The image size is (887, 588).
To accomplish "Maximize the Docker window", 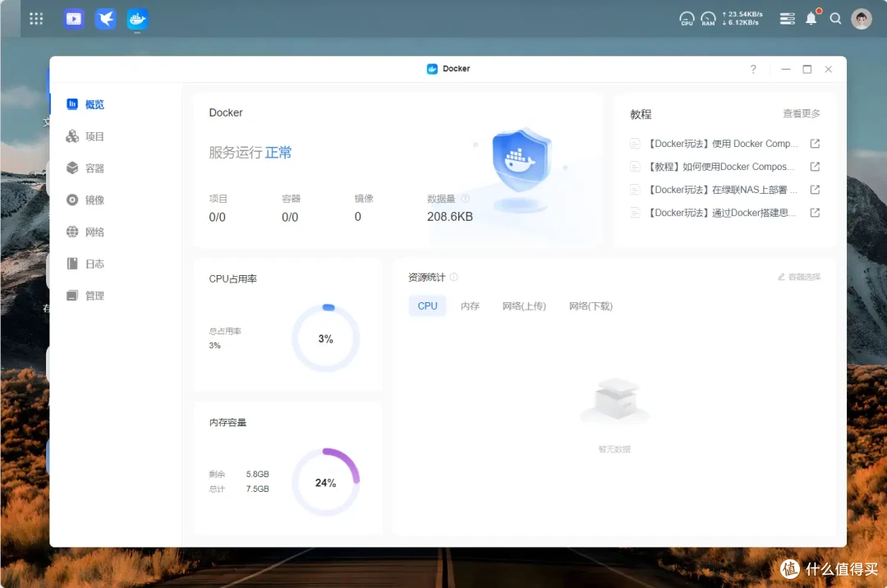I will click(807, 69).
